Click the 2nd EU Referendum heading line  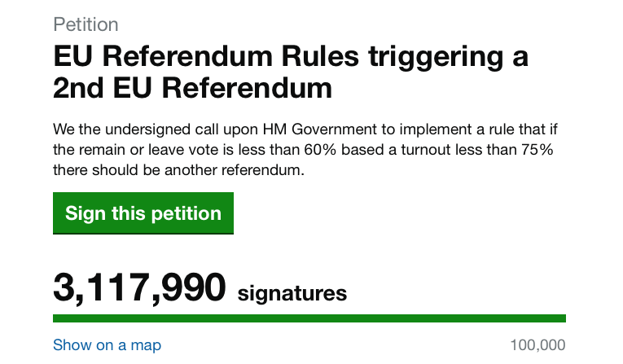click(x=193, y=88)
